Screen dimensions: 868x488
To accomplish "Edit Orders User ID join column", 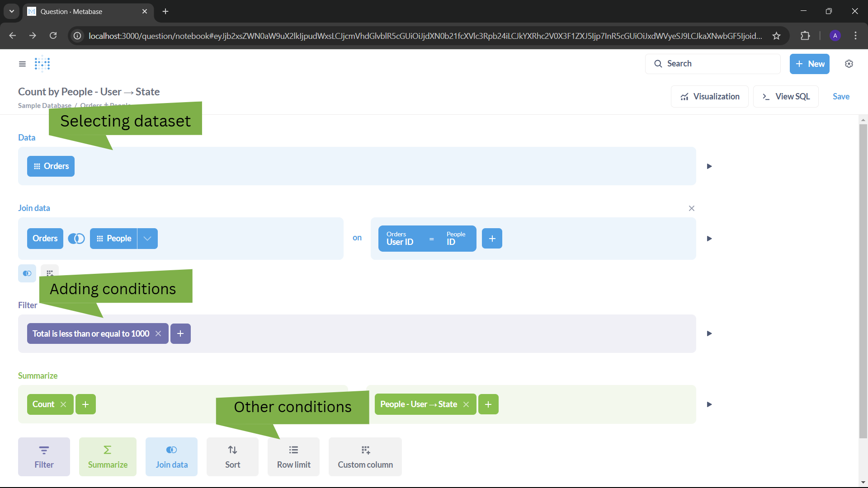I will pyautogui.click(x=400, y=239).
